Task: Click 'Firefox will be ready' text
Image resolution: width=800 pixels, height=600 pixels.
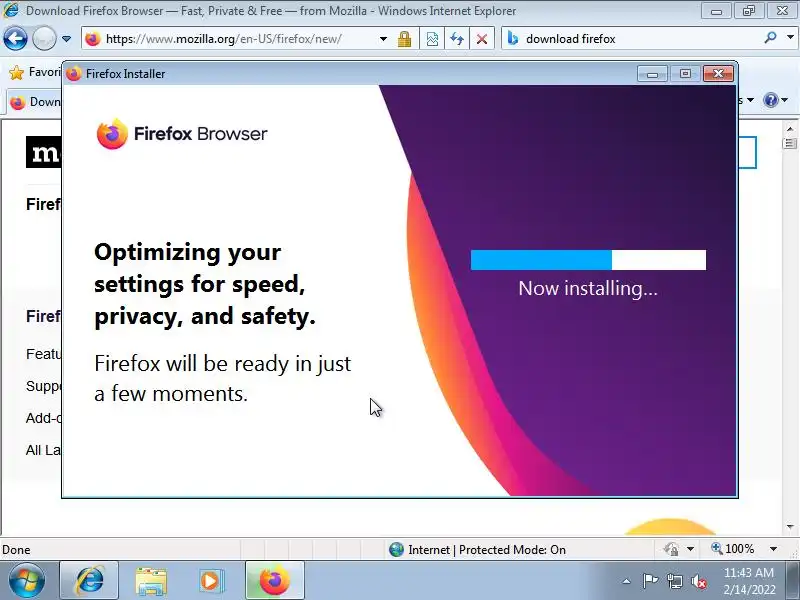Action: point(222,379)
